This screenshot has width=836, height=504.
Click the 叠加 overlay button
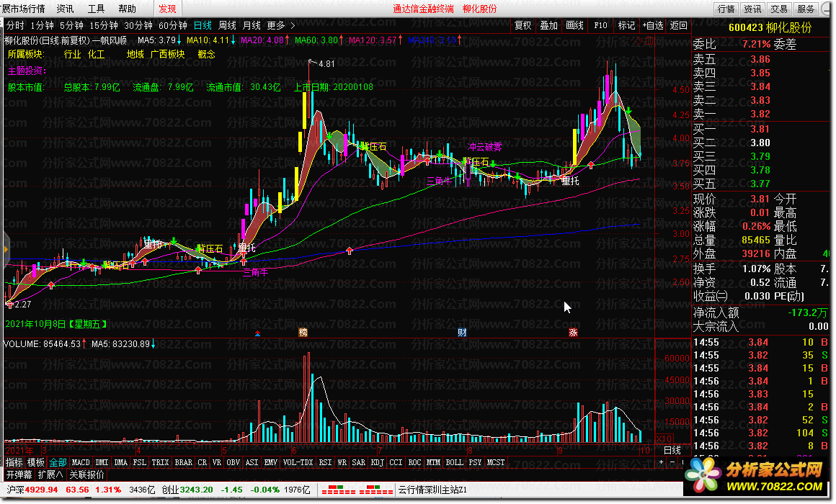[548, 25]
